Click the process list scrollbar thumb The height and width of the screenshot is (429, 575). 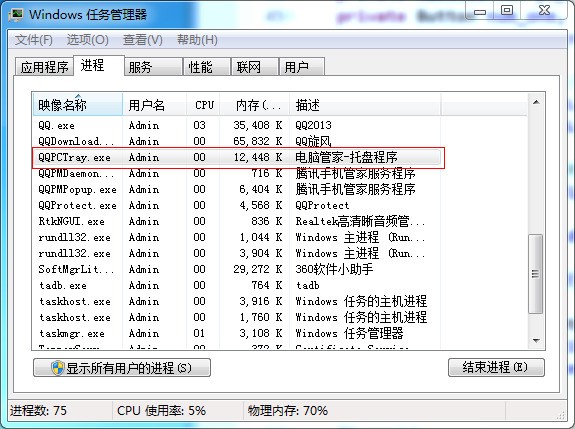[536, 274]
